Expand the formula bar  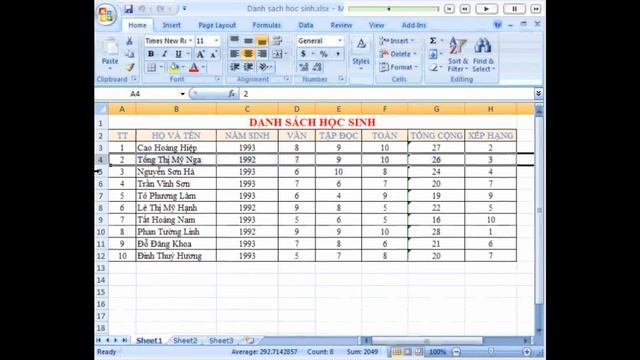(x=538, y=94)
